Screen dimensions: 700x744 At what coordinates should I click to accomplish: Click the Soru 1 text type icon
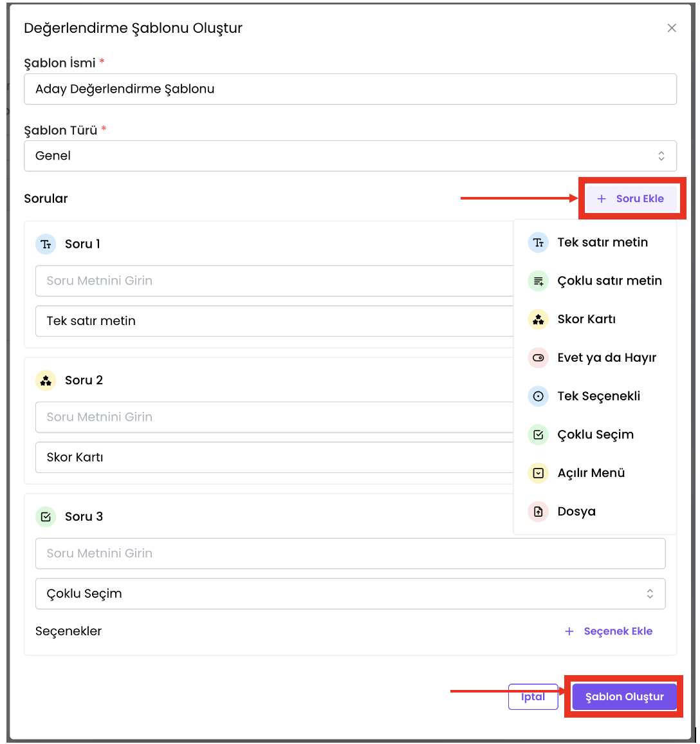tap(46, 244)
